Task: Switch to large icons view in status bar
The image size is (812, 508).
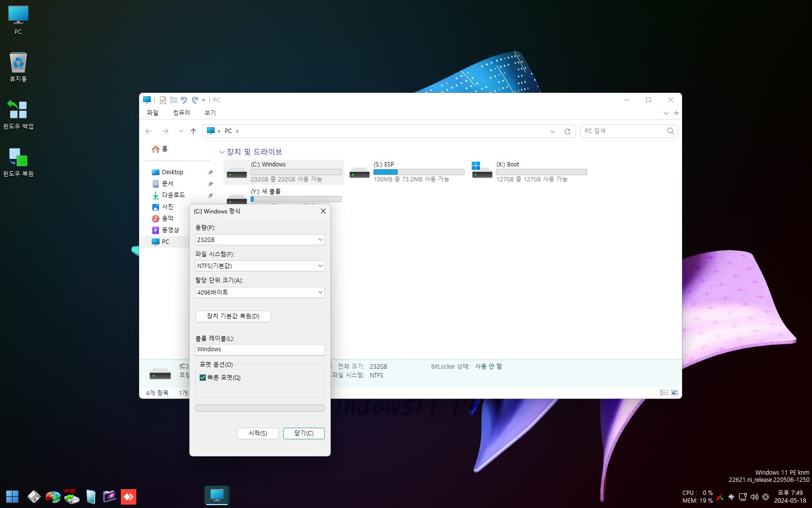Action: [675, 393]
